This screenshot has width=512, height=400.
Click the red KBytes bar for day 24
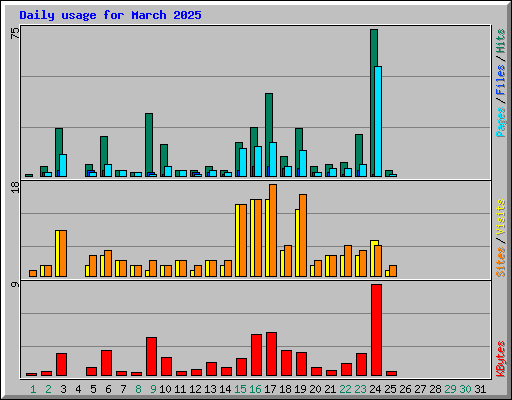tap(376, 330)
